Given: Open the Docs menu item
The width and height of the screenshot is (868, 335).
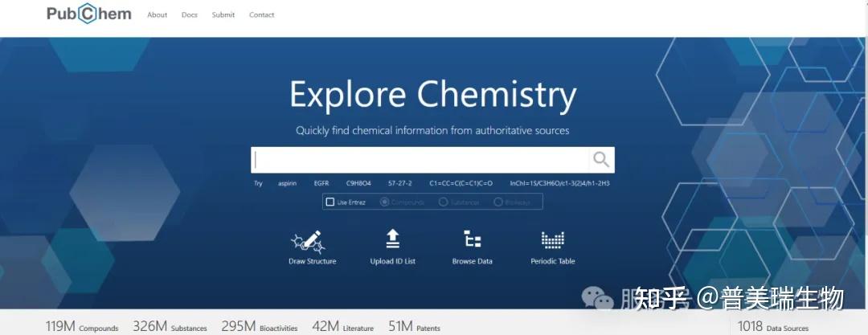Looking at the screenshot, I should tap(190, 15).
